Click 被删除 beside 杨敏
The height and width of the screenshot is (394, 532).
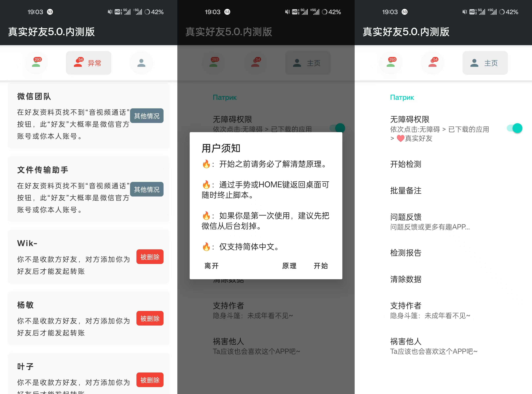click(150, 318)
